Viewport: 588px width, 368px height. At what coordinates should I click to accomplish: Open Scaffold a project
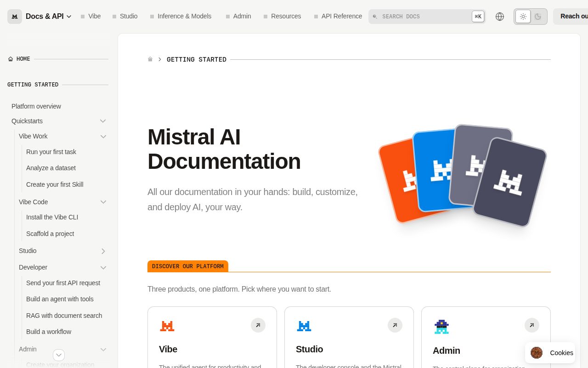click(x=50, y=234)
